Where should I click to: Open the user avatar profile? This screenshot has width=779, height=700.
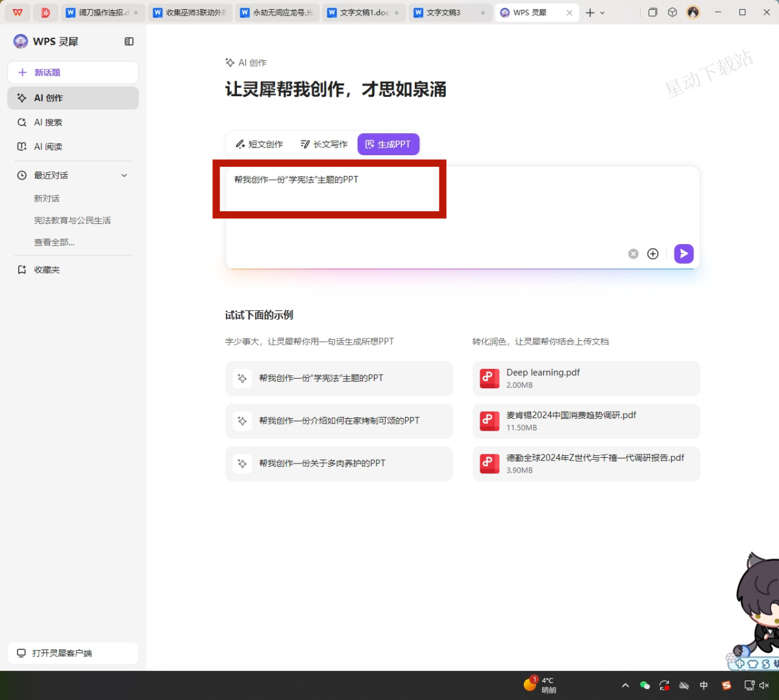click(693, 12)
